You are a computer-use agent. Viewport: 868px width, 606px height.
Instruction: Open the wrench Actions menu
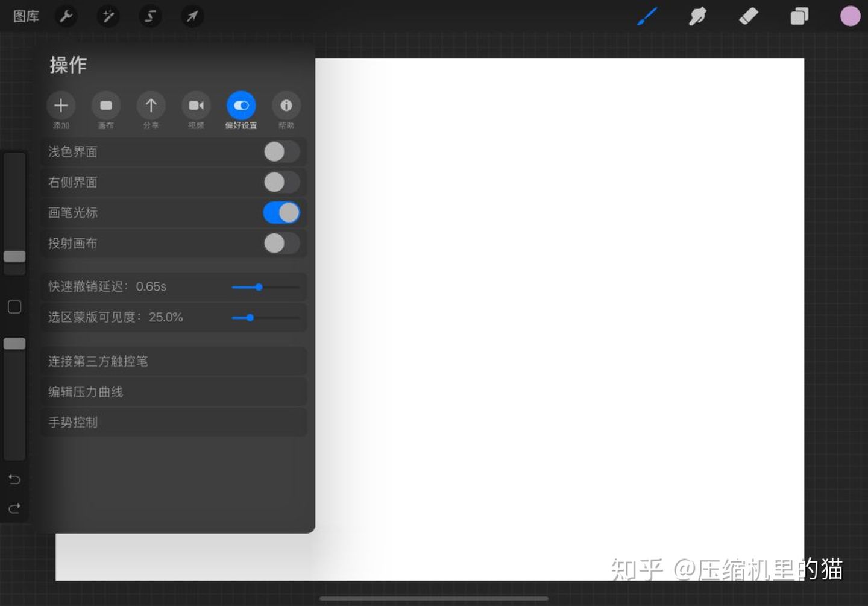click(66, 16)
